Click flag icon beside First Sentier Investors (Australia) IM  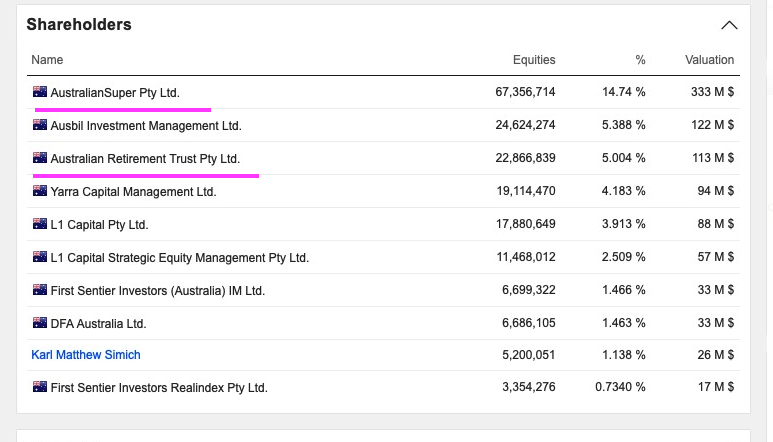[x=40, y=290]
